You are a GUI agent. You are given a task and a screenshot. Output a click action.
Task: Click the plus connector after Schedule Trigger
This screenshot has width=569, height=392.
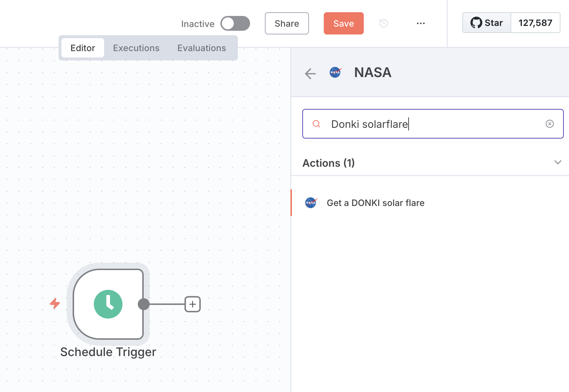tap(193, 304)
